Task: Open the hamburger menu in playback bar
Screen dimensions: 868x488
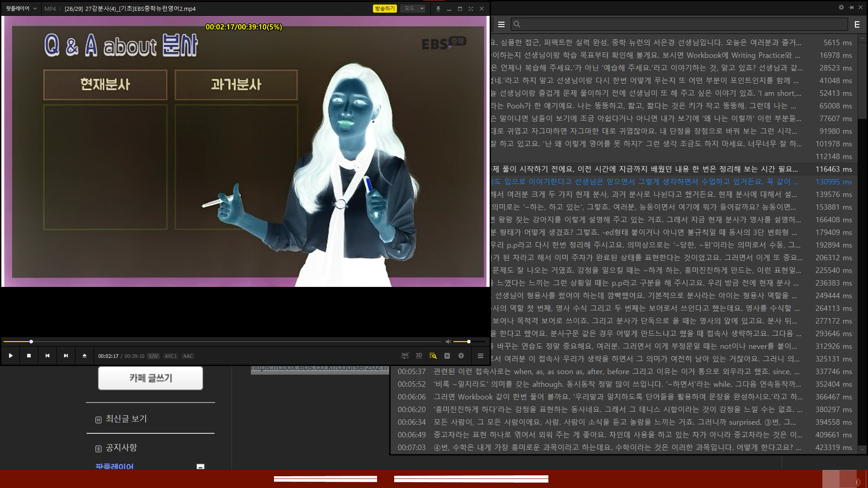Action: [481, 356]
